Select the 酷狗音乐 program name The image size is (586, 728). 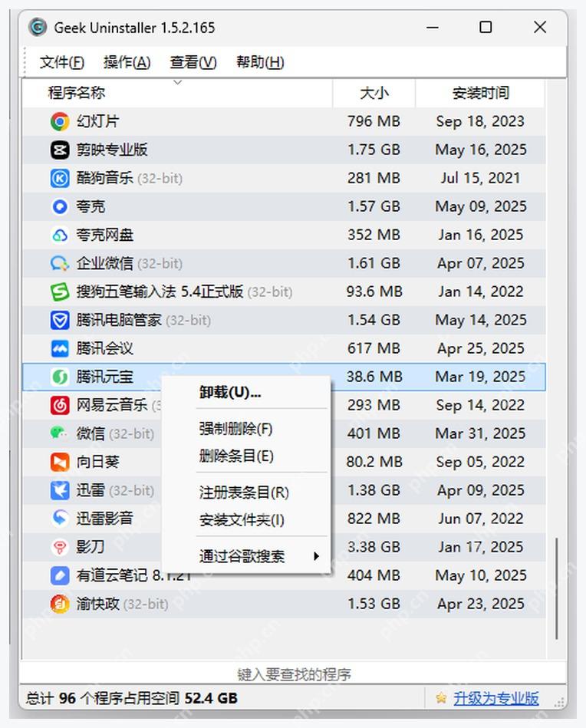coord(105,178)
